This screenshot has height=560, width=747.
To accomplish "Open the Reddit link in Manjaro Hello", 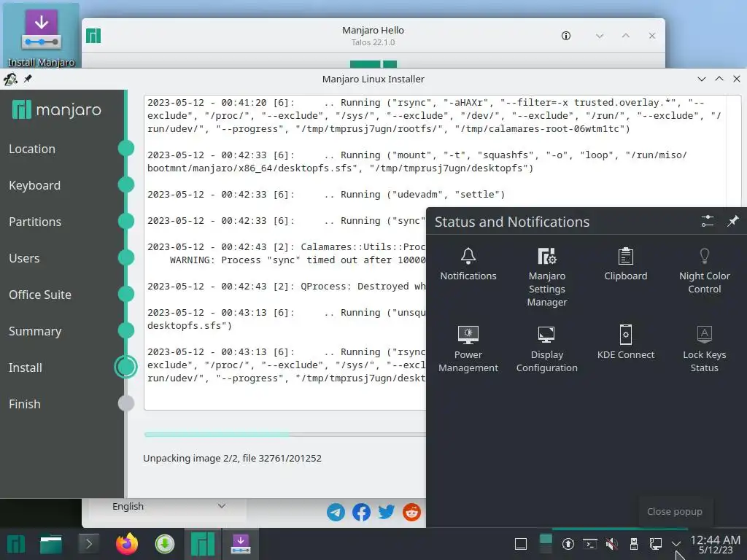I will (x=411, y=513).
